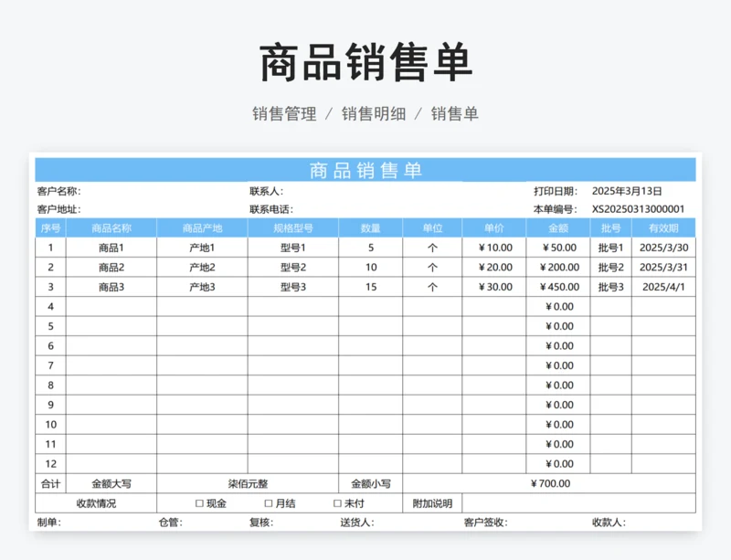Click the 柒佰元整 amount in words cell
The image size is (731, 560).
(248, 483)
